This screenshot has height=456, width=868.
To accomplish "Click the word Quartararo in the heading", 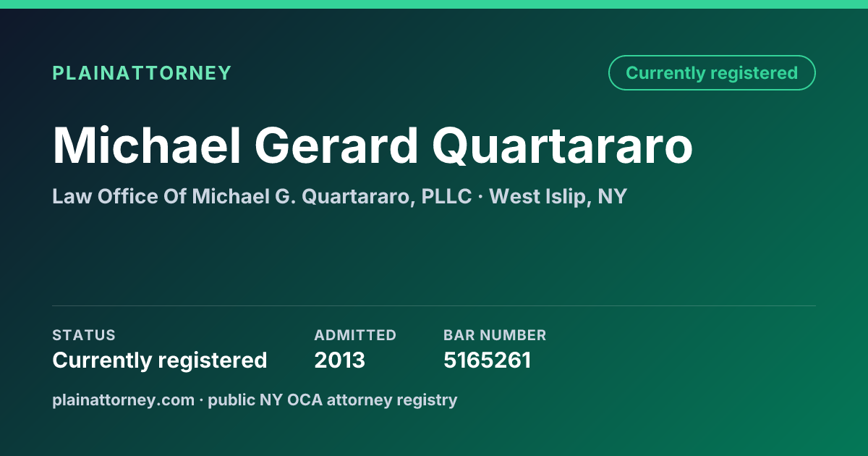I will 563,145.
